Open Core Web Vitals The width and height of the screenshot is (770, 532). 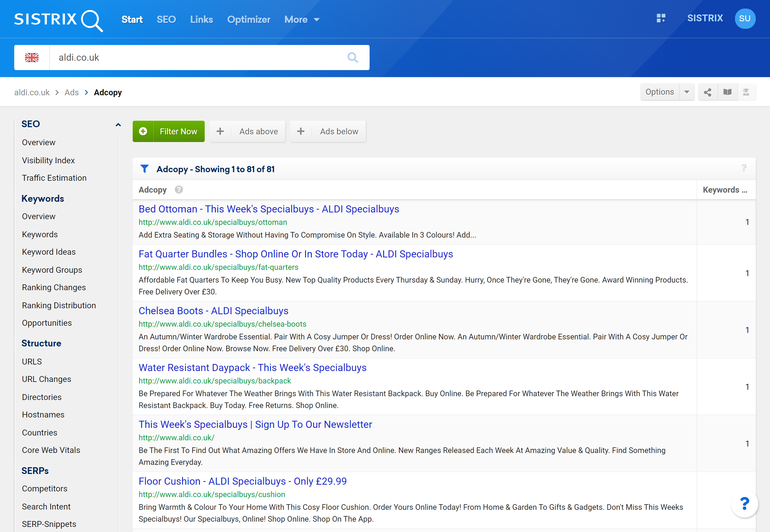coord(51,450)
